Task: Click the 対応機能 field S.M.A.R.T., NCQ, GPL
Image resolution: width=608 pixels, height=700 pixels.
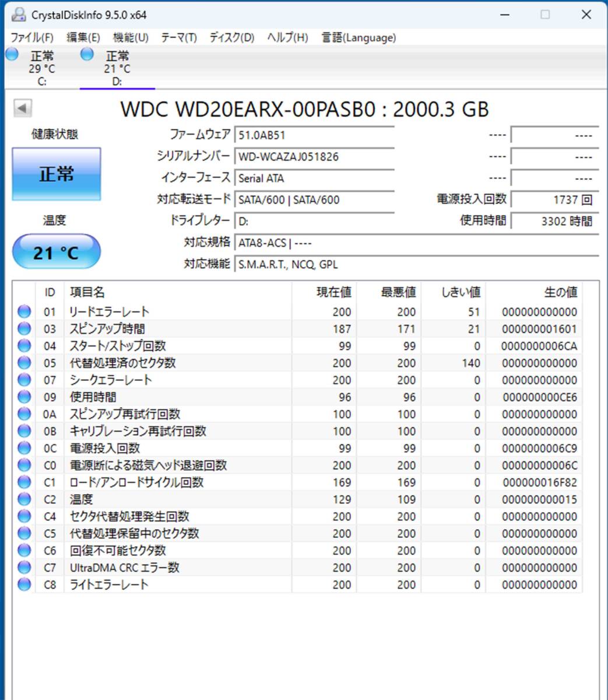Action: [416, 264]
